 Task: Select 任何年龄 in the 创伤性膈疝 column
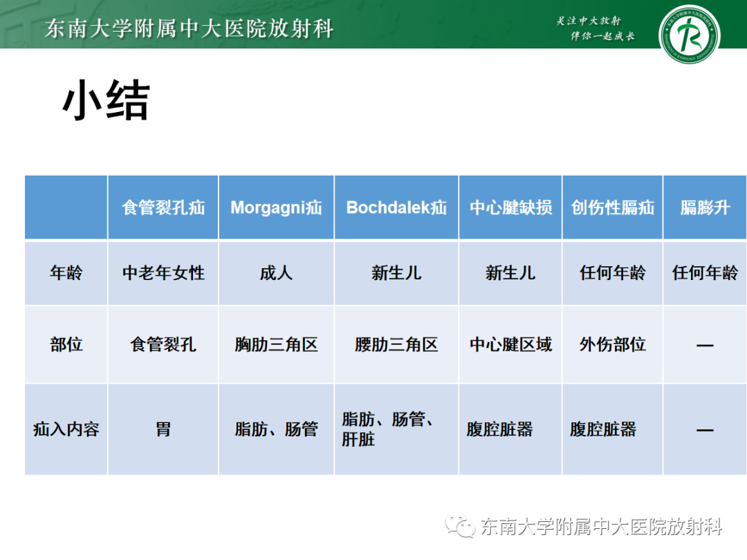pyautogui.click(x=613, y=273)
